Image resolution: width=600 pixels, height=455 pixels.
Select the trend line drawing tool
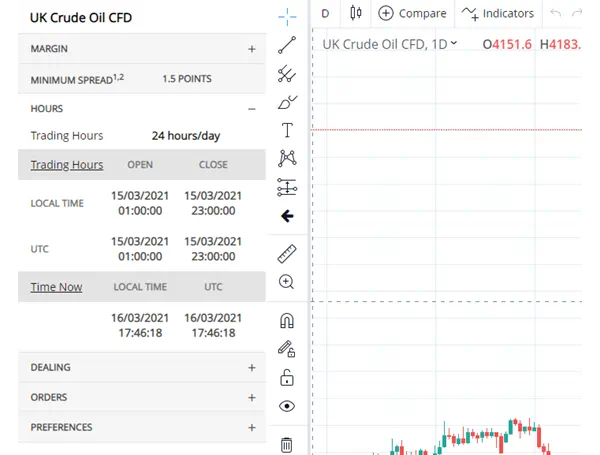(x=287, y=45)
